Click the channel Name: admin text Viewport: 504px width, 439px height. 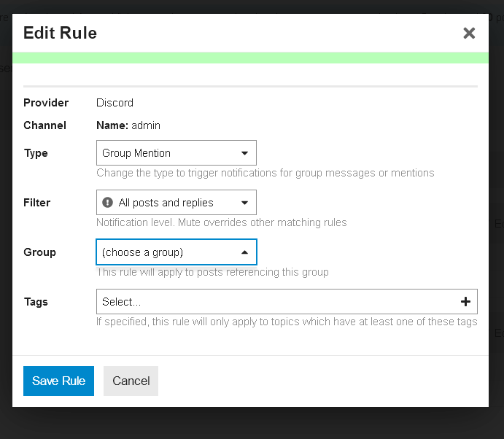[x=128, y=125]
